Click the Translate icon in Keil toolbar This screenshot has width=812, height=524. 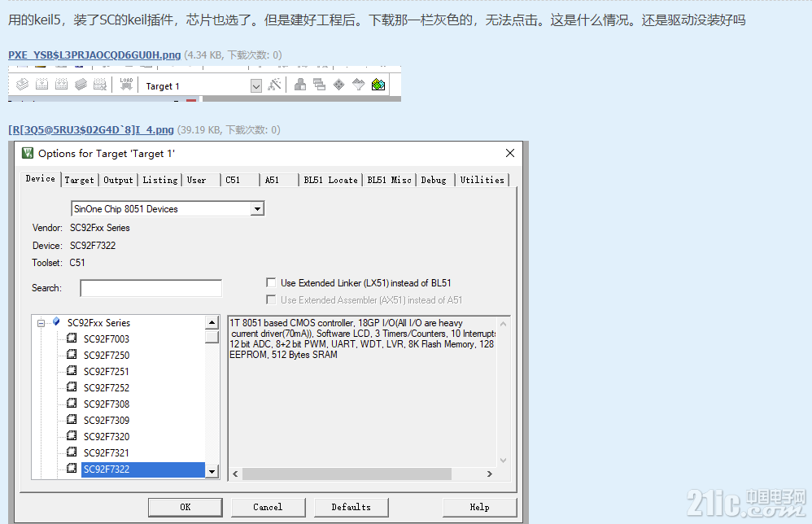[x=22, y=85]
